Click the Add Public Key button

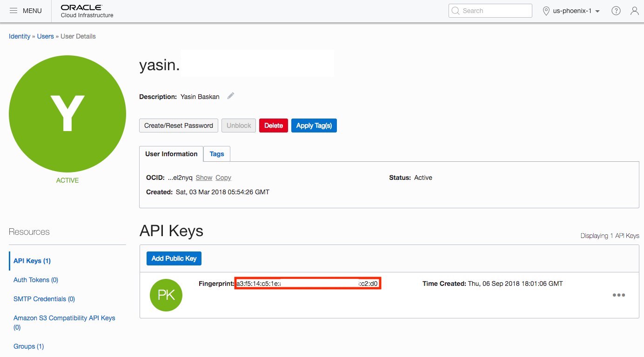(174, 258)
